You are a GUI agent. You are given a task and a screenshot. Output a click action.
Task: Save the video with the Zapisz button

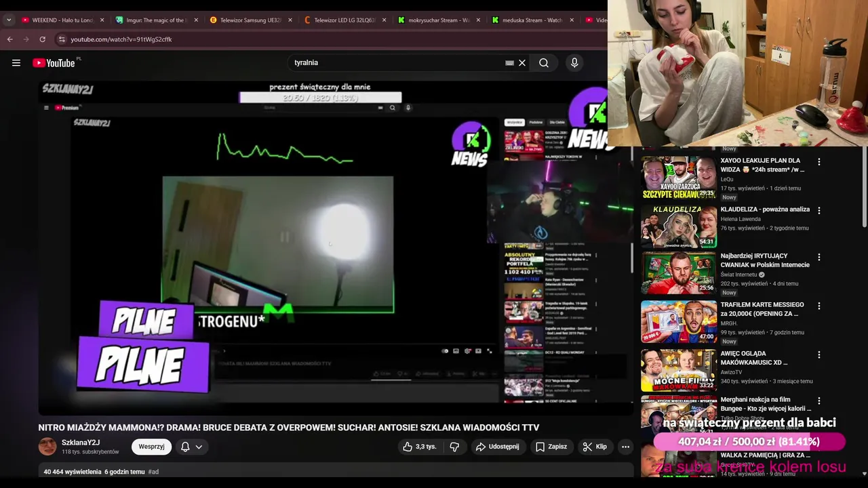(551, 447)
